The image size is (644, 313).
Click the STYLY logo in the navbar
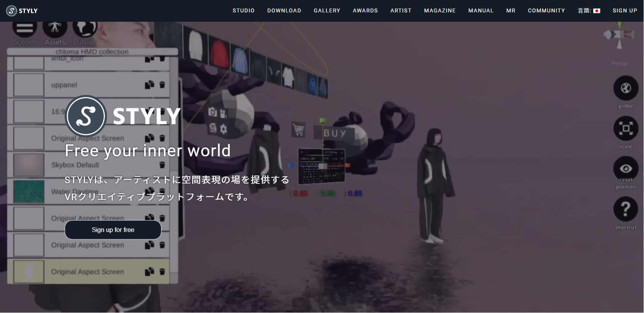[22, 11]
